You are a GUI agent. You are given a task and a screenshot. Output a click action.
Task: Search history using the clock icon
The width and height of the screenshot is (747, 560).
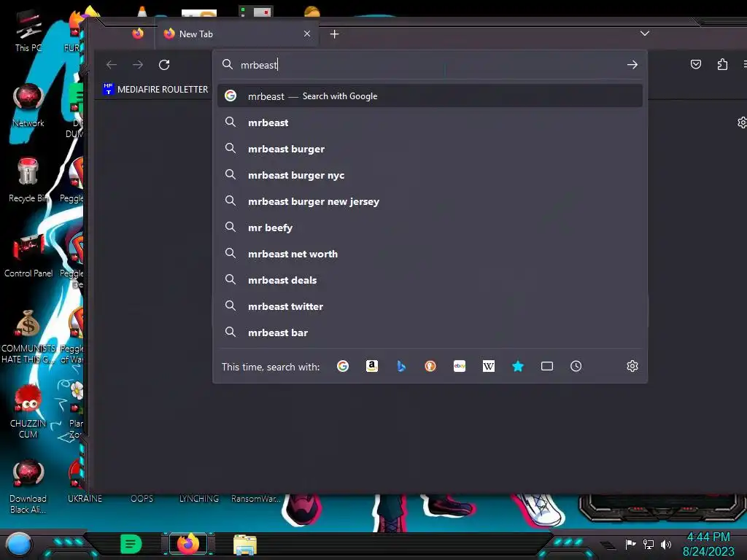[576, 366]
